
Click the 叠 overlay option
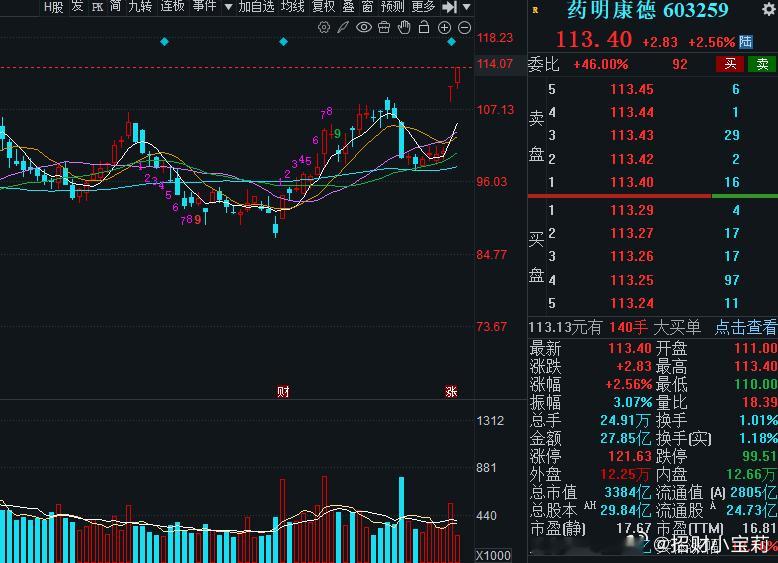point(348,6)
